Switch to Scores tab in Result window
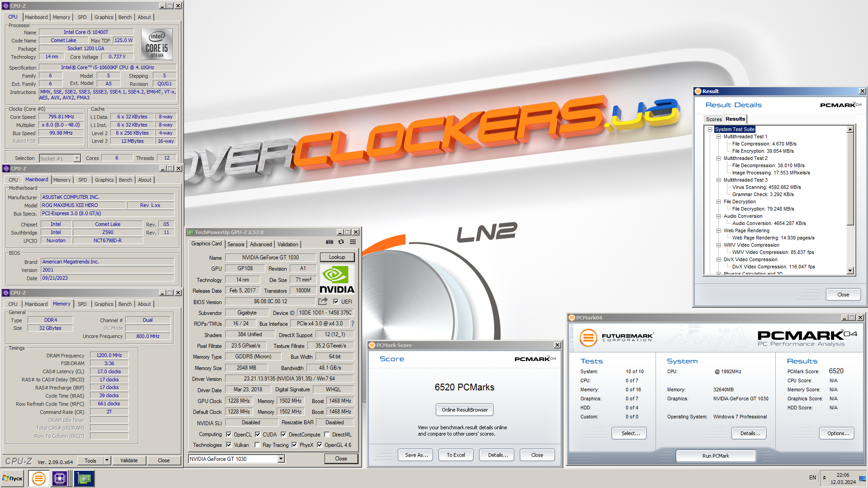This screenshot has height=488, width=868. [714, 119]
